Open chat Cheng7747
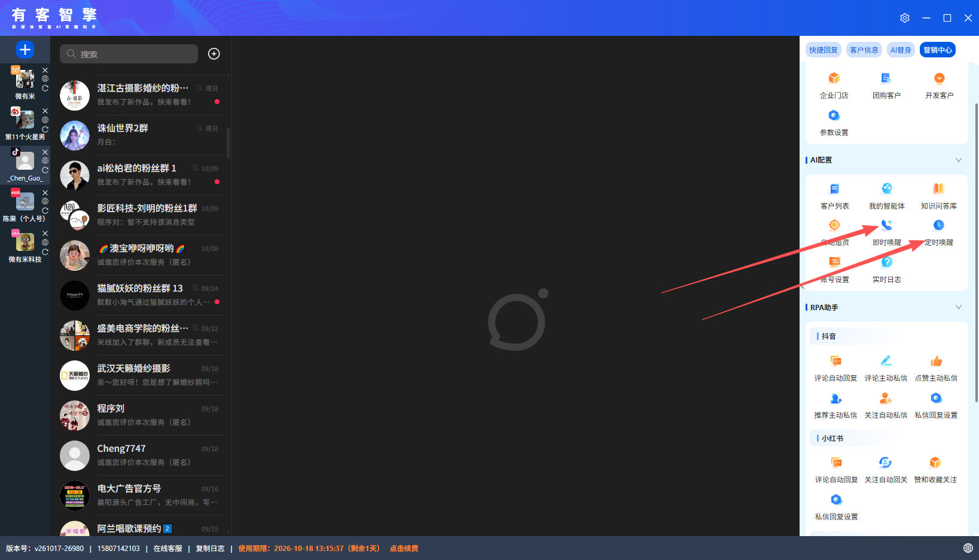 coord(142,455)
